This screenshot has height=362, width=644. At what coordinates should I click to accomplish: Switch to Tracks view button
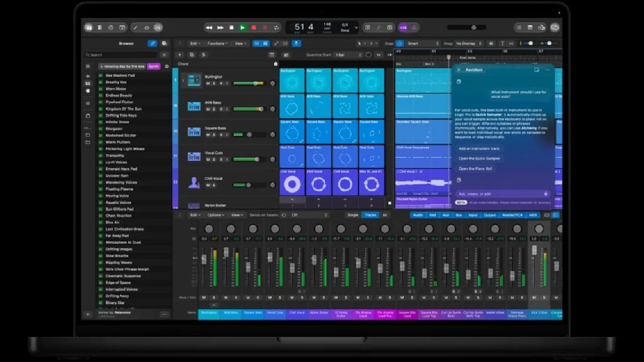(265, 43)
